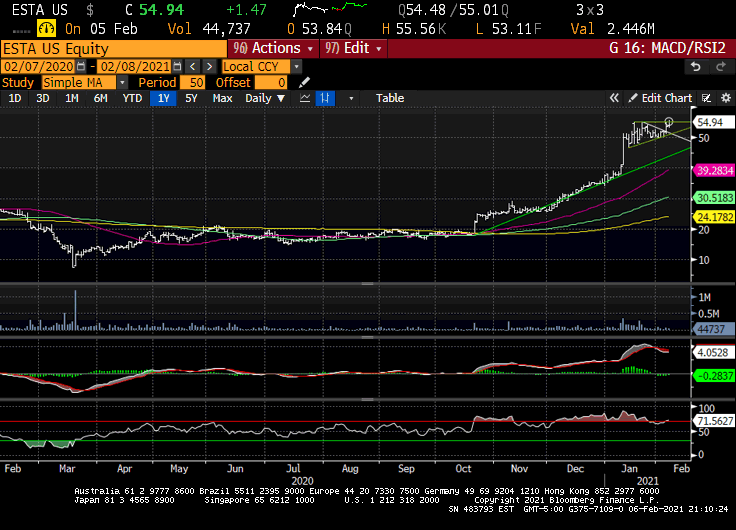
Task: Click the green -0.2837 MACD histogram label
Action: pos(713,376)
